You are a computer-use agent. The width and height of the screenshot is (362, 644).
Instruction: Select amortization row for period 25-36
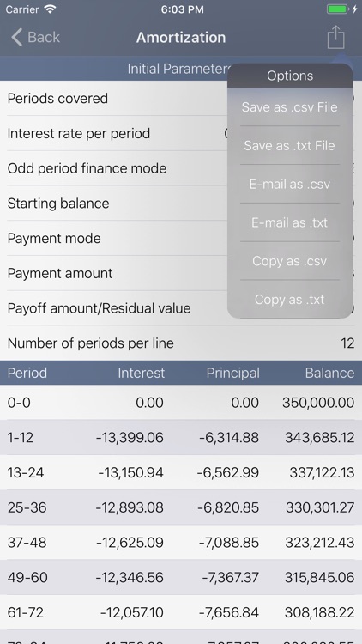(x=181, y=507)
